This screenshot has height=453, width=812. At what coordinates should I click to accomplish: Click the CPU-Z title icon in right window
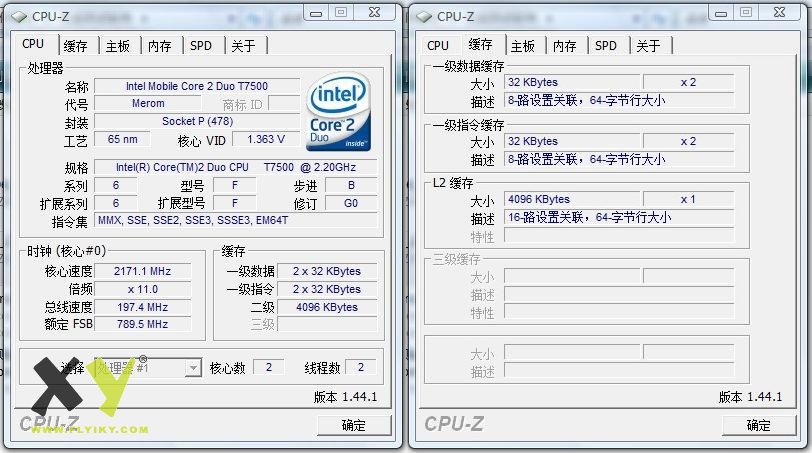pyautogui.click(x=424, y=17)
